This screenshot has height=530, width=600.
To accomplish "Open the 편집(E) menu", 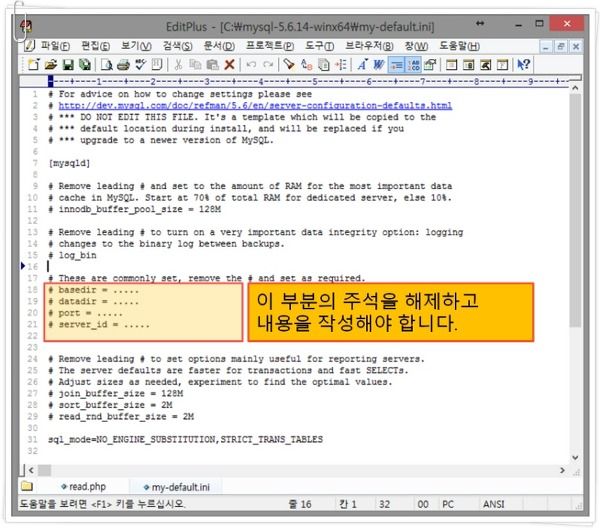I will (x=96, y=46).
